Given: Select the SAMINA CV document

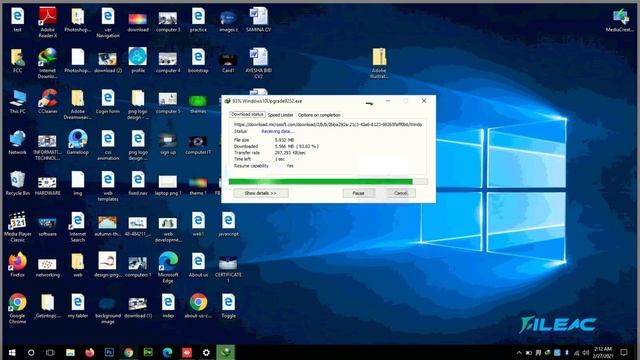Looking at the screenshot, I should 258,19.
